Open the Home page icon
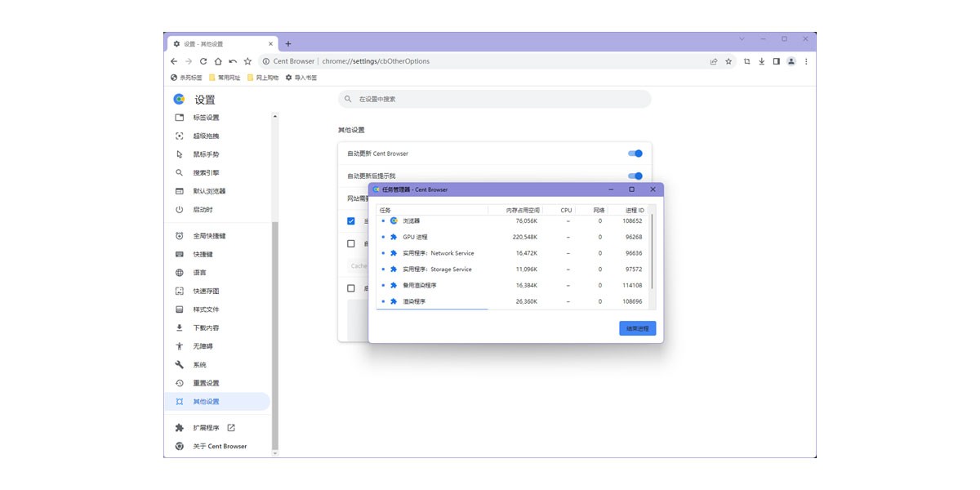980x490 pixels. (x=218, y=61)
